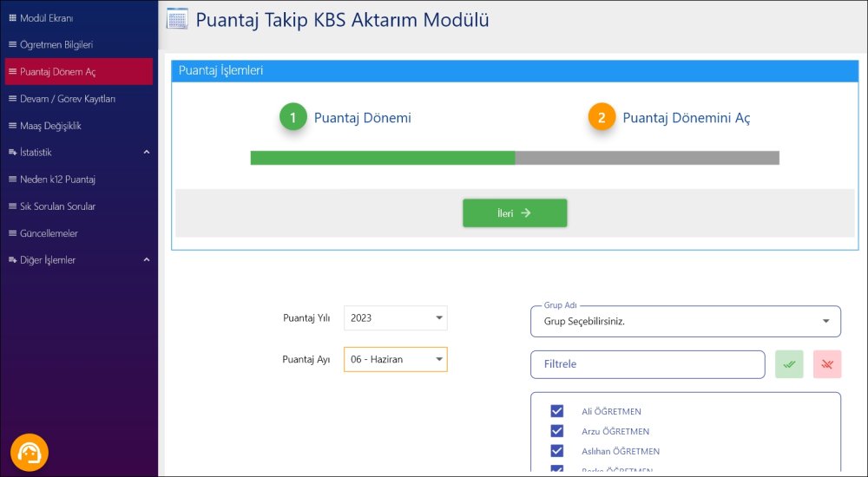This screenshot has width=868, height=477.
Task: Click green step 1 circle Puantaj Dönemi
Action: coord(293,117)
